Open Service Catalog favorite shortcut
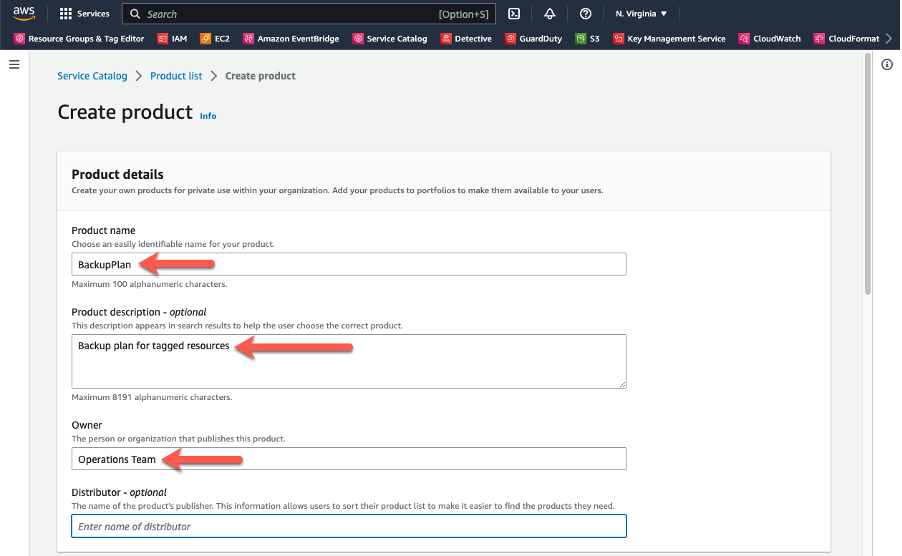 [x=390, y=39]
